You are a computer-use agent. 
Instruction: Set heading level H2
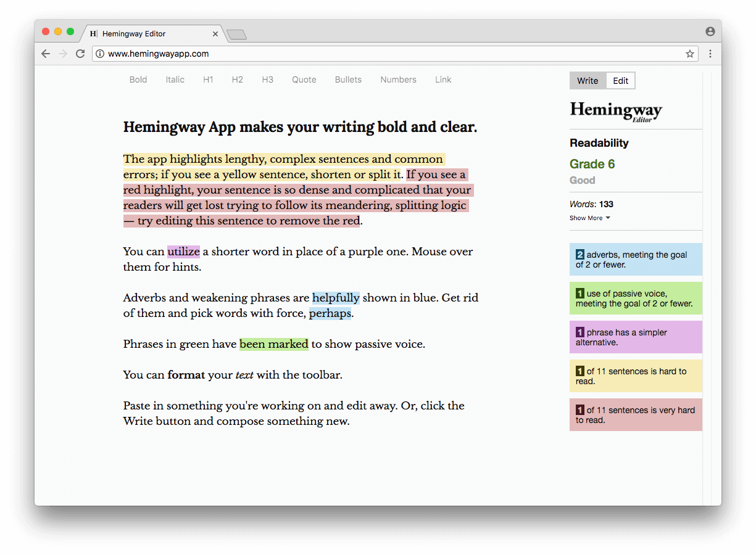[238, 80]
